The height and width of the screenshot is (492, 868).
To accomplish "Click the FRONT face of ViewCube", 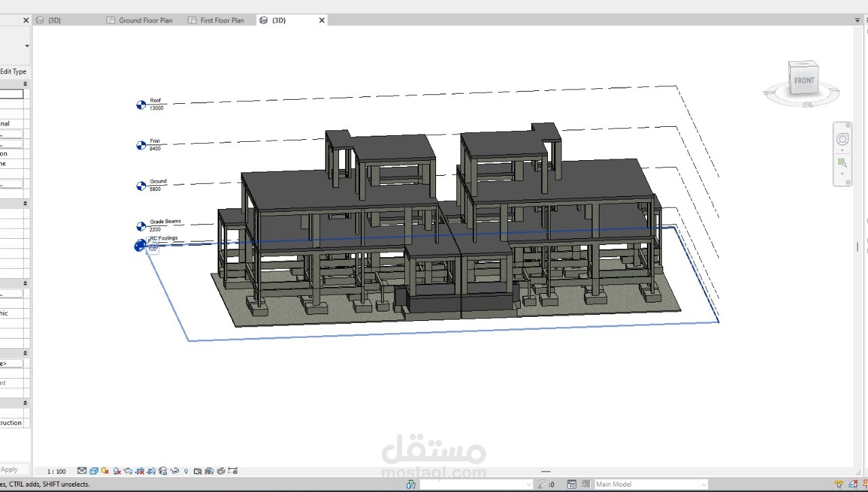I will coord(804,81).
